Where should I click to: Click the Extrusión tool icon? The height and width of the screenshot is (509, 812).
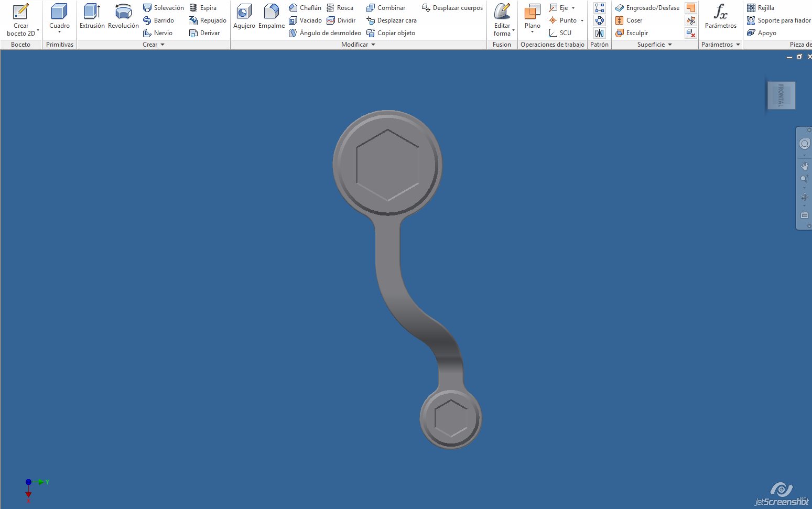click(92, 12)
